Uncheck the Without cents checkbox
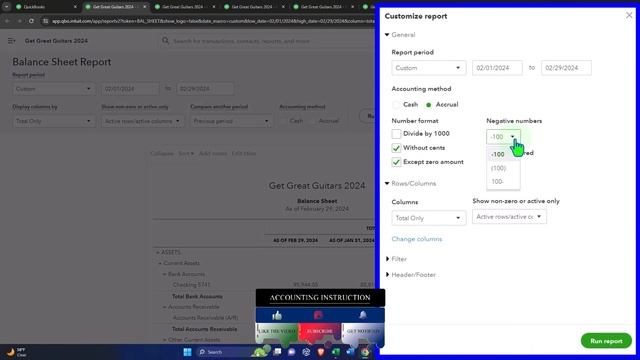 (x=396, y=148)
